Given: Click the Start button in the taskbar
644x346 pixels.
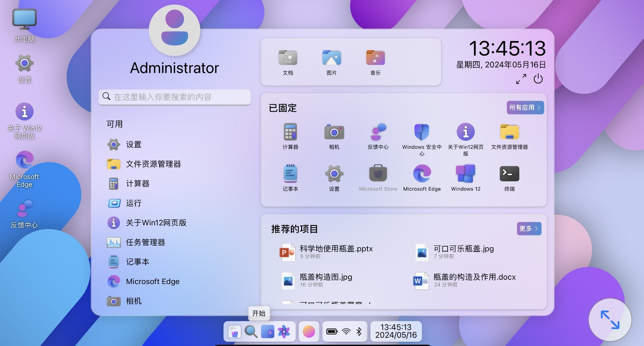Looking at the screenshot, I should pyautogui.click(x=234, y=331).
